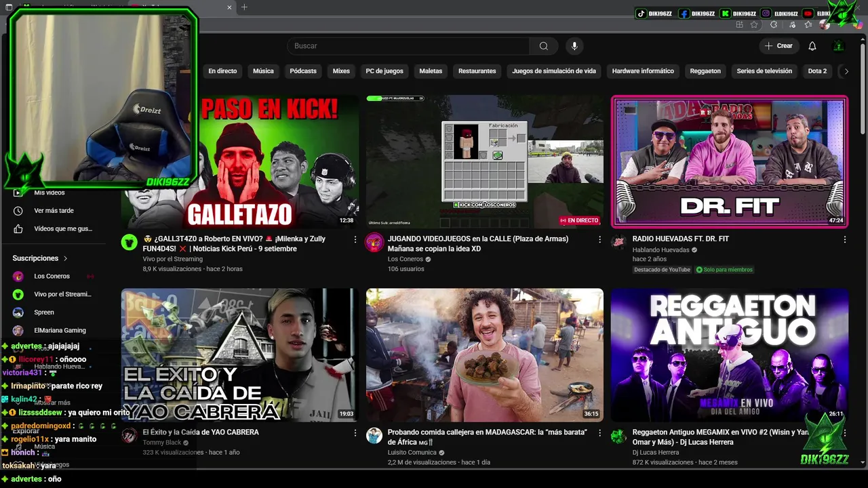Open Los Coneros subscription avatar
This screenshot has height=488, width=868.
click(x=18, y=277)
